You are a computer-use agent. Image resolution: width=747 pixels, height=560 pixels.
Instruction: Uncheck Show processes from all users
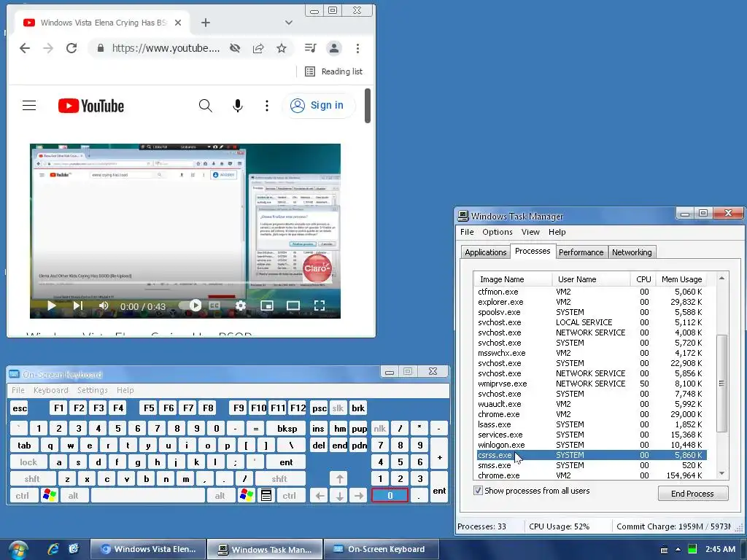point(478,491)
